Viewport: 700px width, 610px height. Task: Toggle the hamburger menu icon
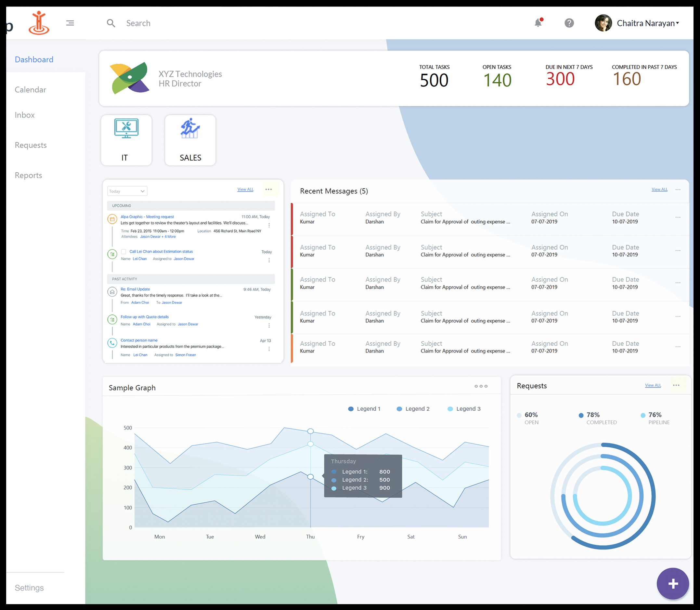70,23
